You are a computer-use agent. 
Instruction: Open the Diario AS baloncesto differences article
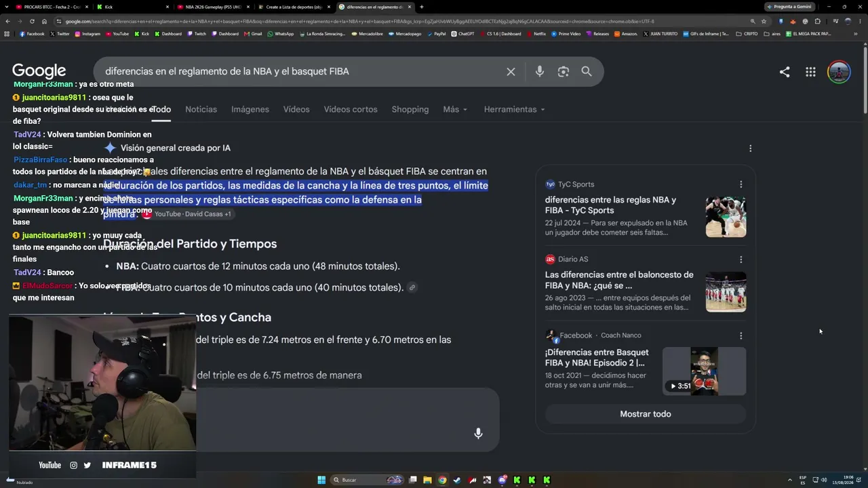(x=619, y=280)
